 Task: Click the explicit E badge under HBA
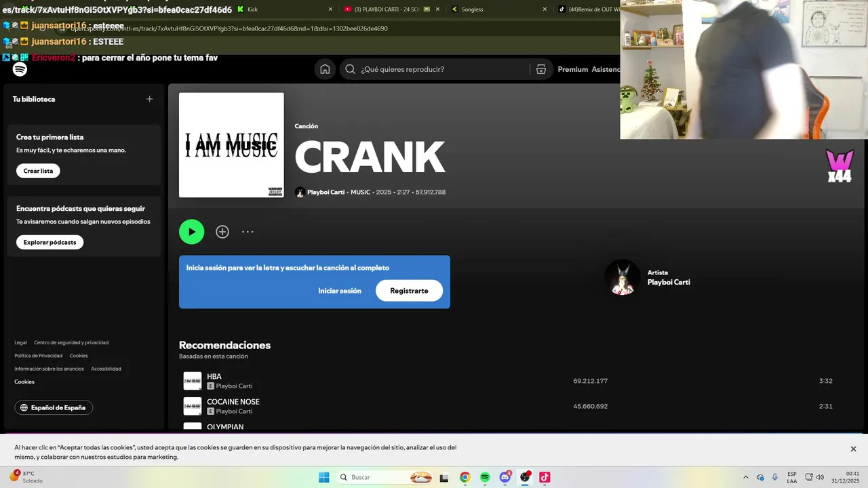click(210, 386)
